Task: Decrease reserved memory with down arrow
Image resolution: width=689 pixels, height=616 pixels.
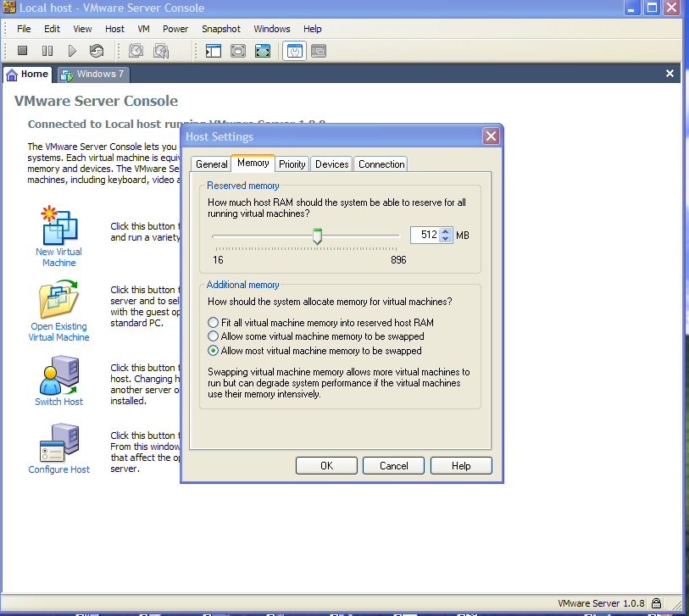Action: pos(446,239)
